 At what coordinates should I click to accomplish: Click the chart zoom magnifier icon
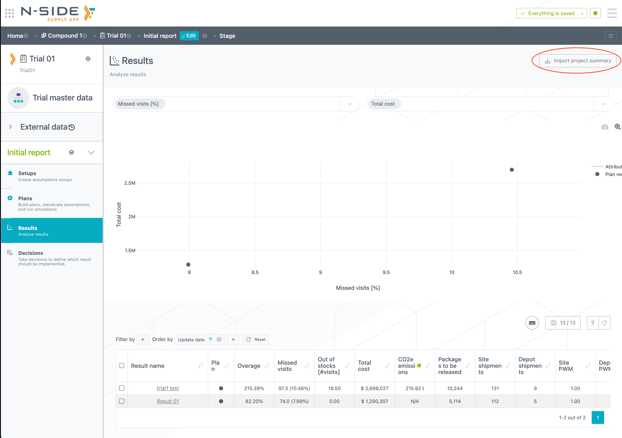tap(617, 127)
